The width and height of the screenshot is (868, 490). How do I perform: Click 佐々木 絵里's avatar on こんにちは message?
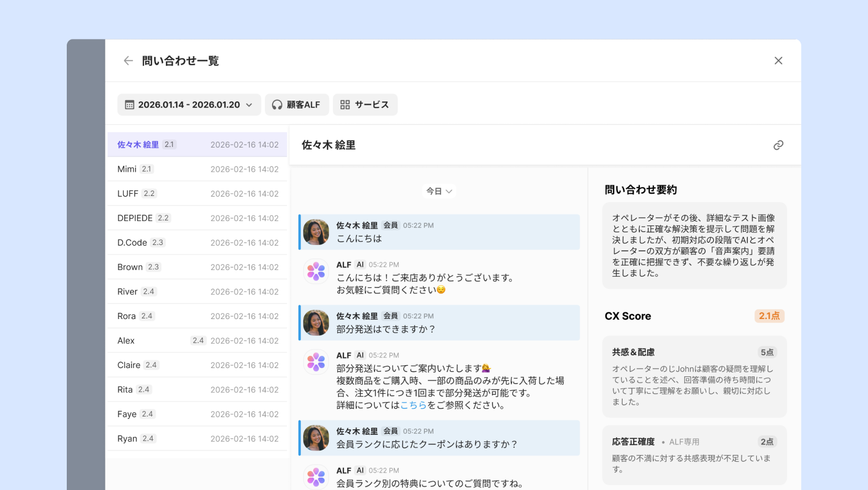316,232
